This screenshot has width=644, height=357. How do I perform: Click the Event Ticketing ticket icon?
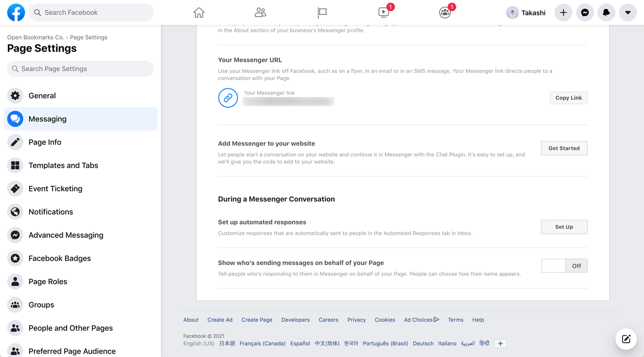click(x=15, y=188)
